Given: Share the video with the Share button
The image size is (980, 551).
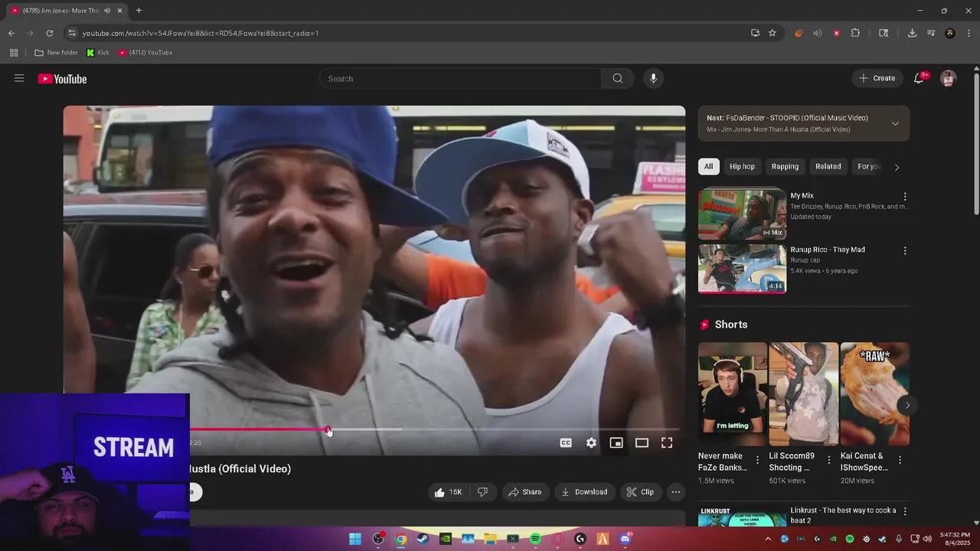Looking at the screenshot, I should [524, 492].
